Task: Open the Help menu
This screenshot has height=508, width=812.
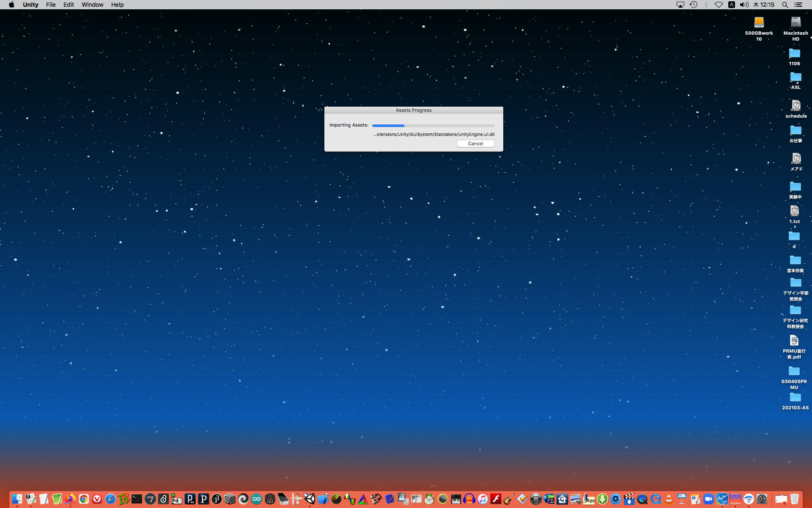Action: (117, 5)
